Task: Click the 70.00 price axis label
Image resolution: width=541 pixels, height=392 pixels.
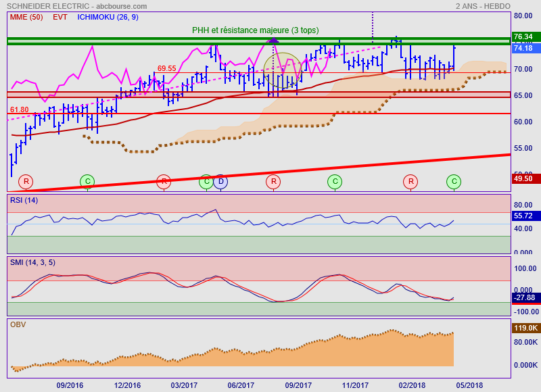Action: point(523,69)
